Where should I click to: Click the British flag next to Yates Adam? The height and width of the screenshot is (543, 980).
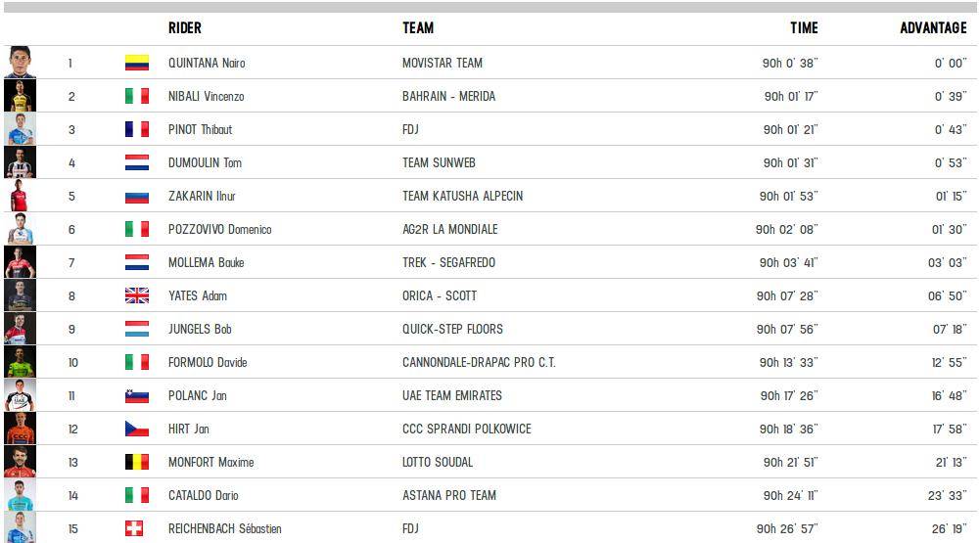click(137, 295)
